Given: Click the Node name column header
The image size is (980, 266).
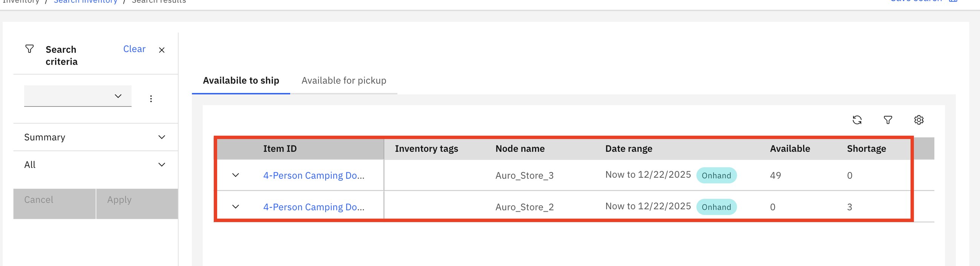Looking at the screenshot, I should coord(520,149).
